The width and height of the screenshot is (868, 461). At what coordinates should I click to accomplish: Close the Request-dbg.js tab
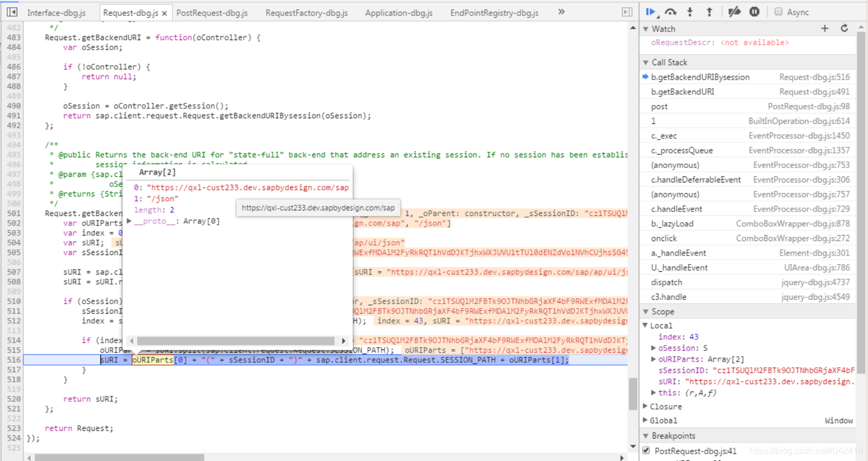[165, 13]
